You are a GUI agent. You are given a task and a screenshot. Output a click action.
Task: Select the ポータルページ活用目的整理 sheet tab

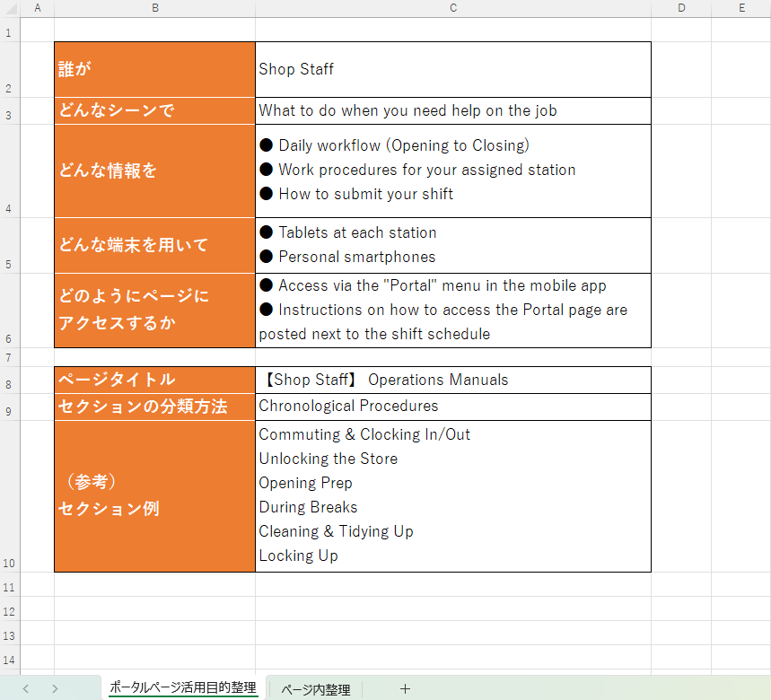tap(182, 688)
